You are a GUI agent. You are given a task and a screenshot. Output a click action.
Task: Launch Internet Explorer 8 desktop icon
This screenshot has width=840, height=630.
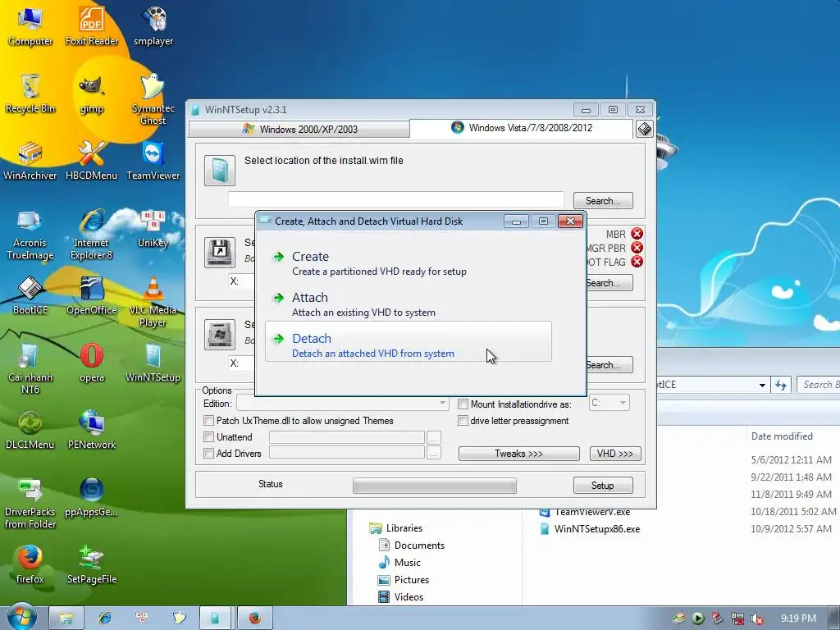92,234
